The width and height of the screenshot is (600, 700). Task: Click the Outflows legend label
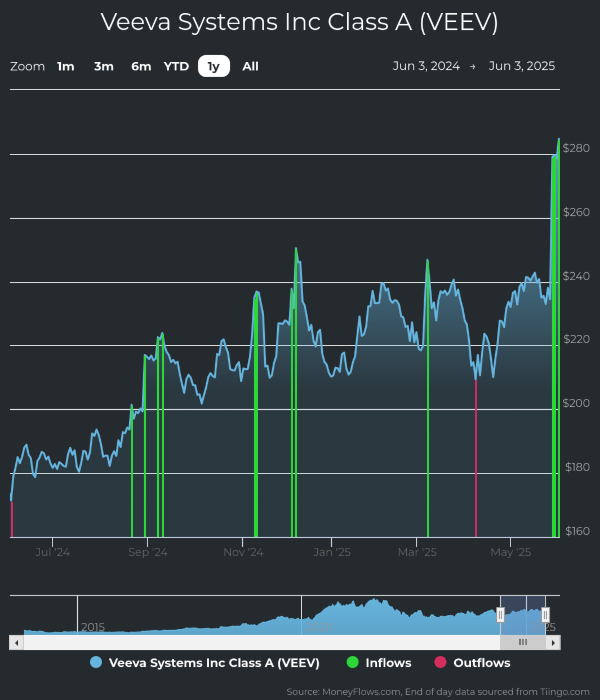click(482, 663)
